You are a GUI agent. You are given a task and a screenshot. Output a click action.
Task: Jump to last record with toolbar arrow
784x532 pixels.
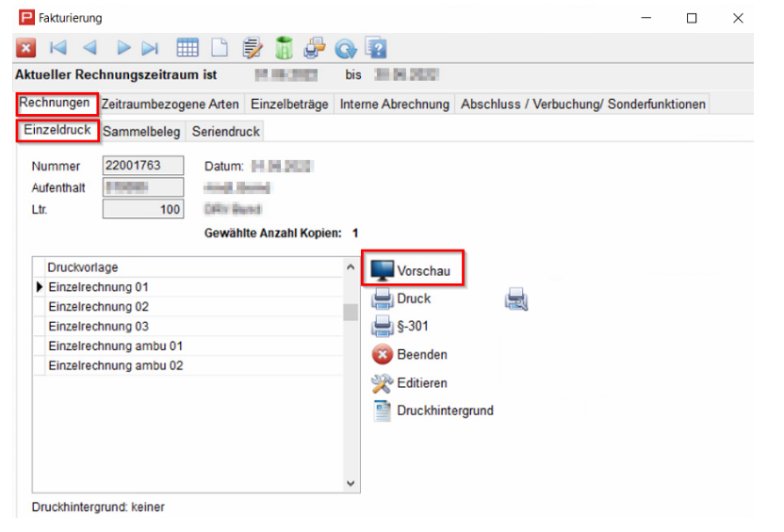(151, 48)
